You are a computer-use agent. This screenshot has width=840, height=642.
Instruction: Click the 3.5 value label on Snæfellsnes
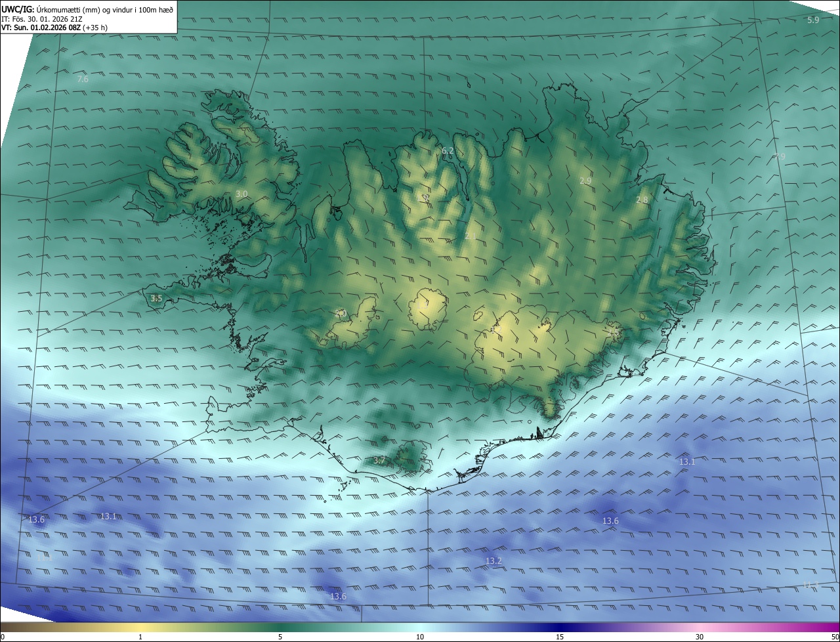pos(156,299)
